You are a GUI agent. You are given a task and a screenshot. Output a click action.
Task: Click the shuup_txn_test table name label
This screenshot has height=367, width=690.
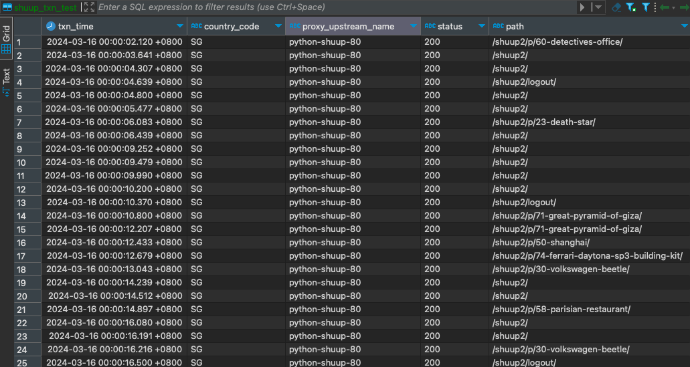(45, 7)
